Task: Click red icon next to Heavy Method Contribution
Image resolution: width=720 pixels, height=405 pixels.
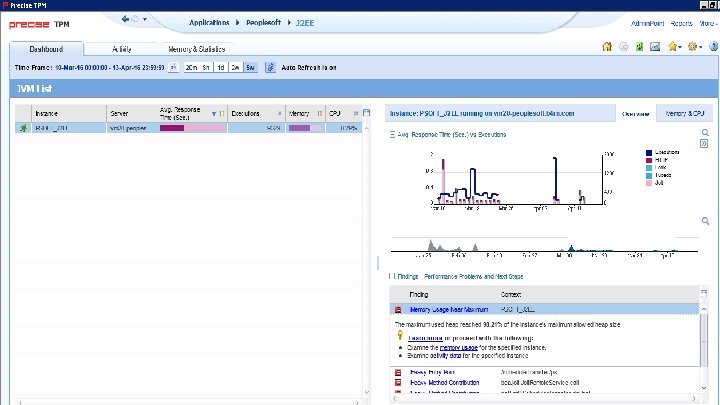Action: (x=398, y=382)
